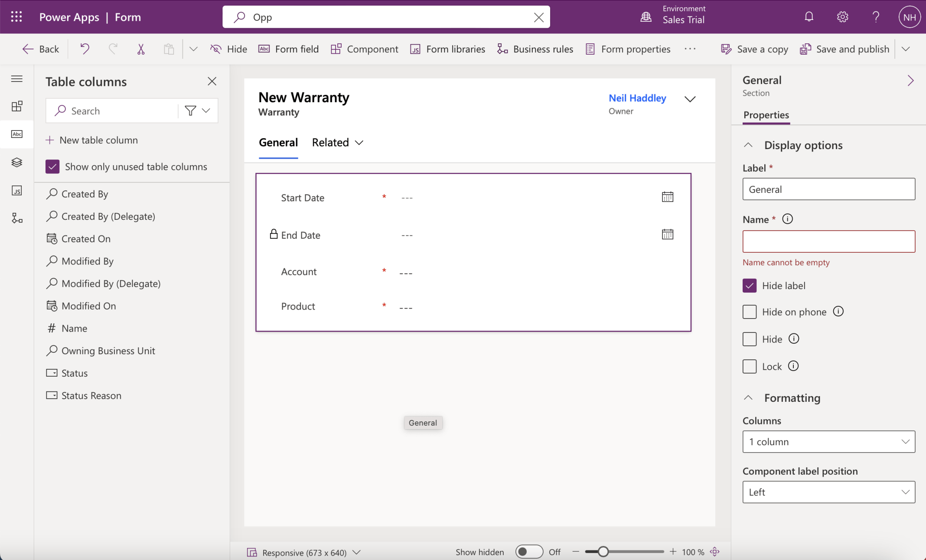Open the Table columns panel via Abc icon
The image size is (926, 560).
(x=16, y=134)
